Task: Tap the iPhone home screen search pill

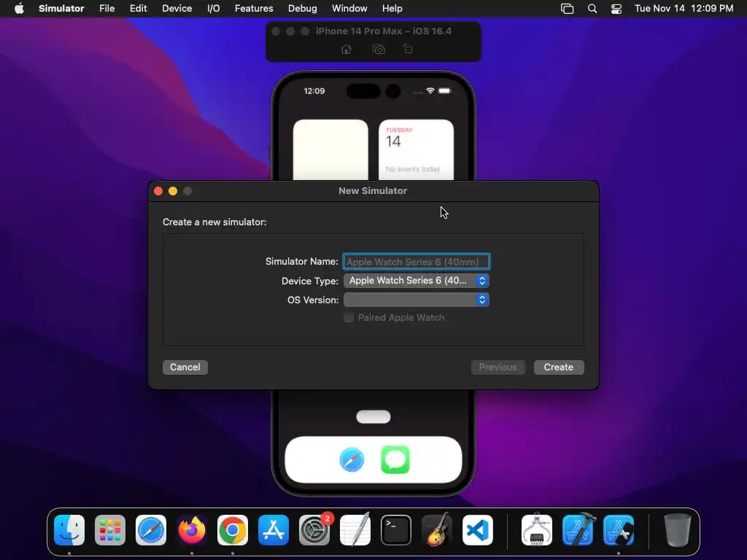Action: 373,416
